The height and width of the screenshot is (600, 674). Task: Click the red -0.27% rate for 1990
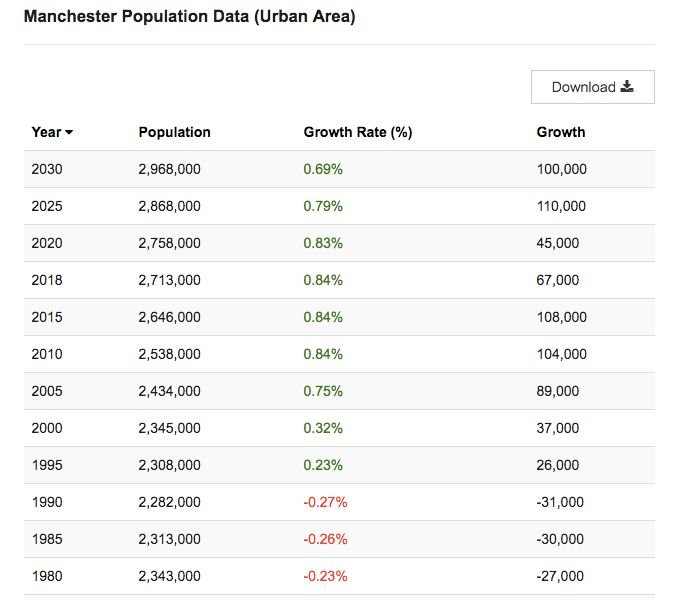click(325, 502)
